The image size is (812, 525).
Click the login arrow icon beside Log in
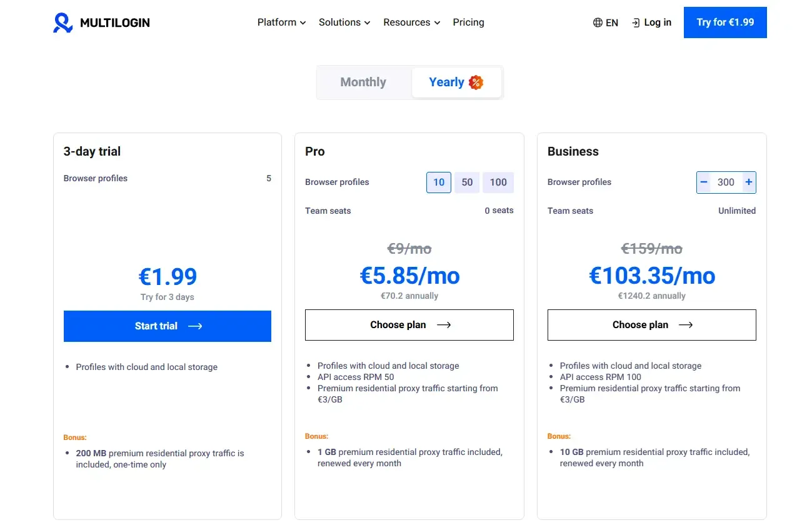tap(637, 22)
